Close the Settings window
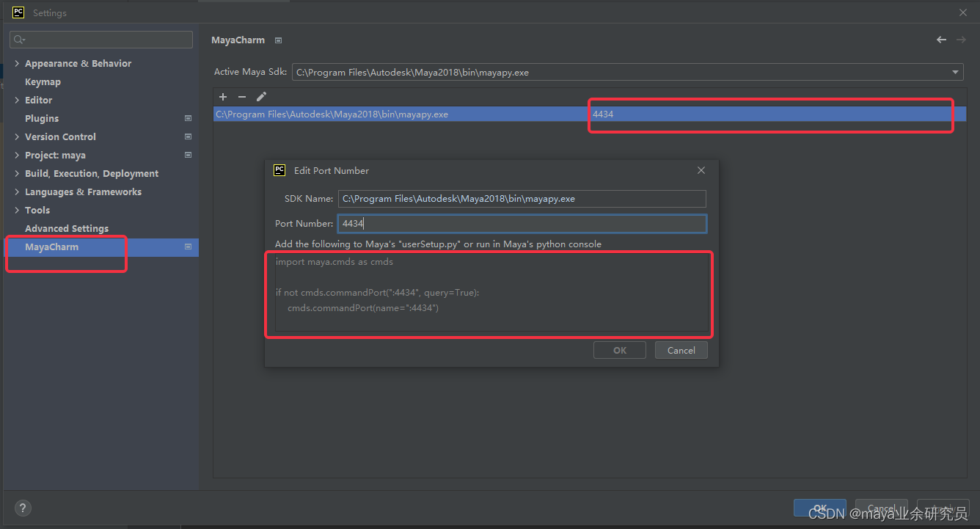 963,12
